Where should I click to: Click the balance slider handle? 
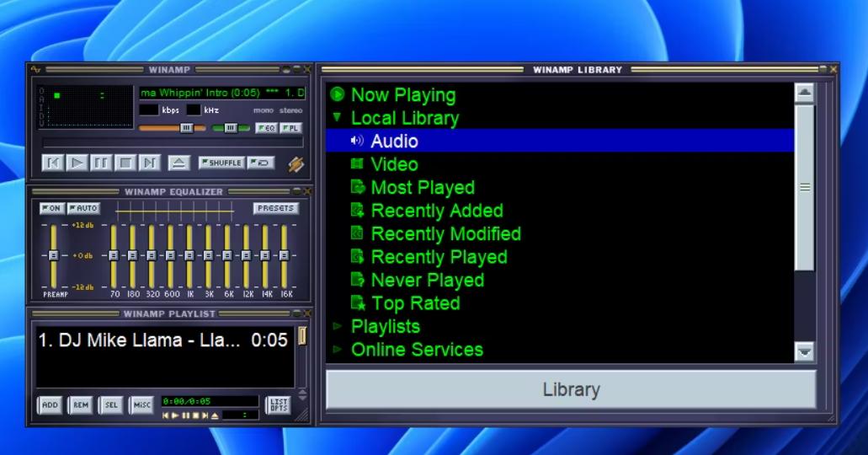(x=231, y=128)
